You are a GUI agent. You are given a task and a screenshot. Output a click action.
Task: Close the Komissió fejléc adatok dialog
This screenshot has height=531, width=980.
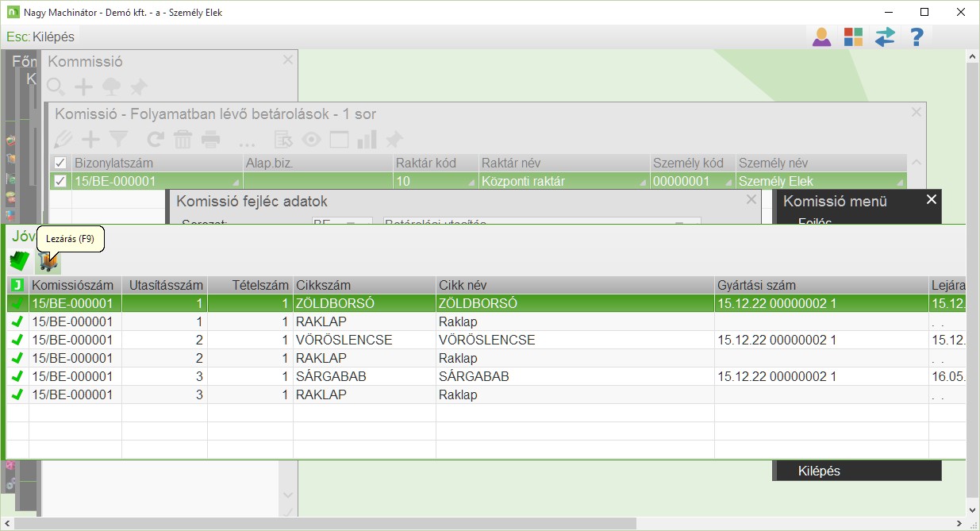(x=751, y=200)
